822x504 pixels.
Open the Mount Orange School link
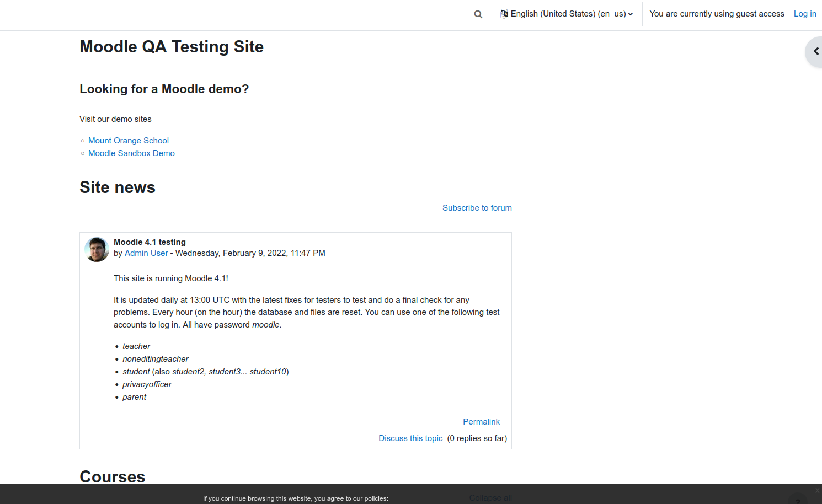pos(129,141)
